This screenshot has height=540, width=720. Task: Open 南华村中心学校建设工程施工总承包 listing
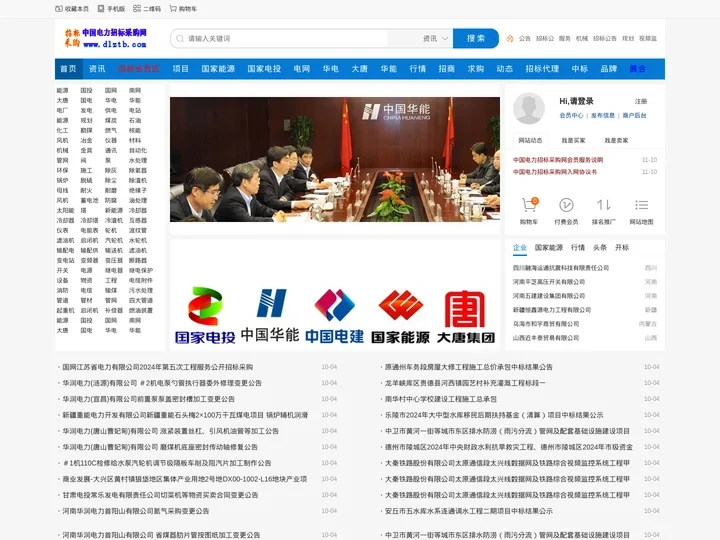(441, 399)
